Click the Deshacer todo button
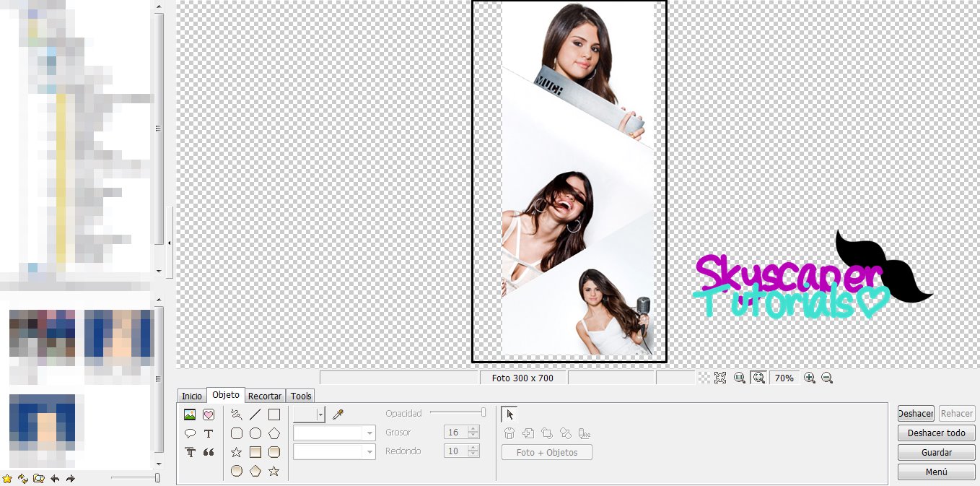Screen dimensions: 980x486 pyautogui.click(x=937, y=433)
